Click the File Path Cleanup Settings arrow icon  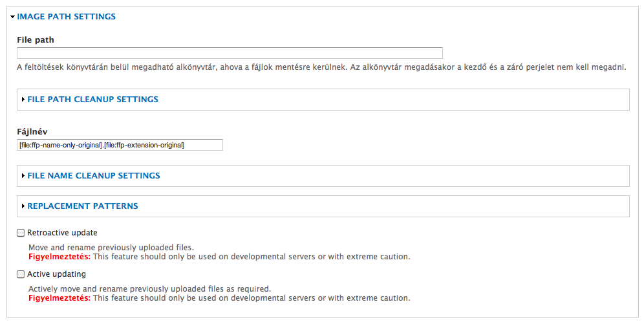pyautogui.click(x=23, y=100)
